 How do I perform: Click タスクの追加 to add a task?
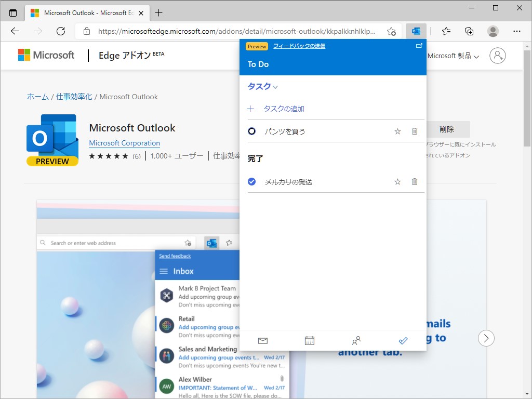coord(284,109)
